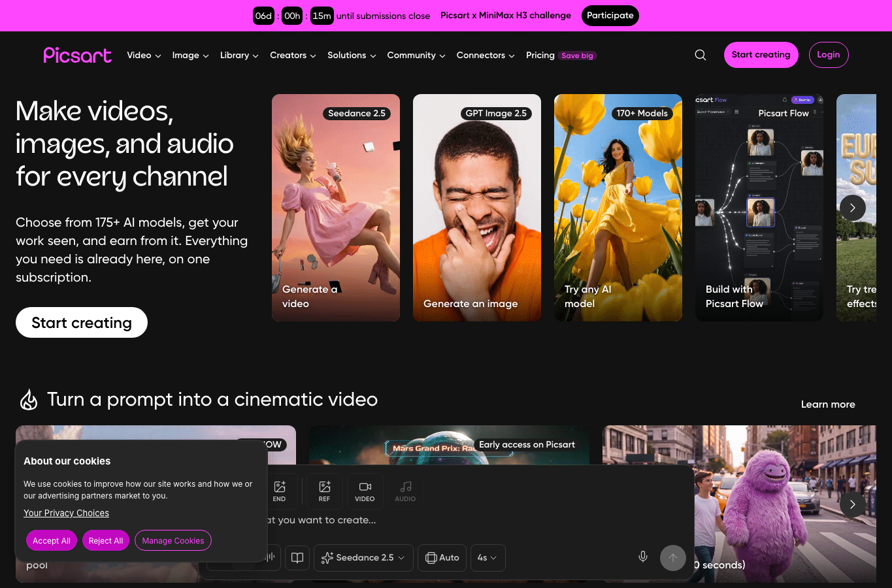This screenshot has height=588, width=892.
Task: Click the microphone voice input icon
Action: (643, 557)
